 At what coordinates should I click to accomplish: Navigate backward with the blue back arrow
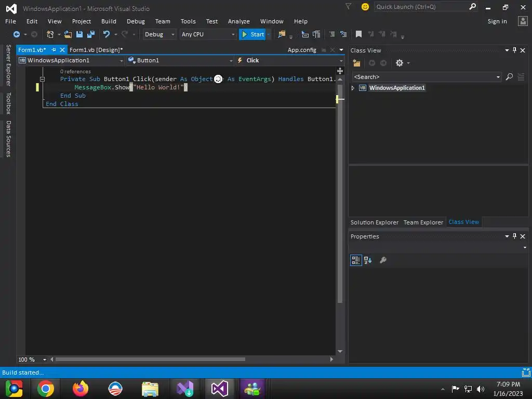pyautogui.click(x=16, y=34)
